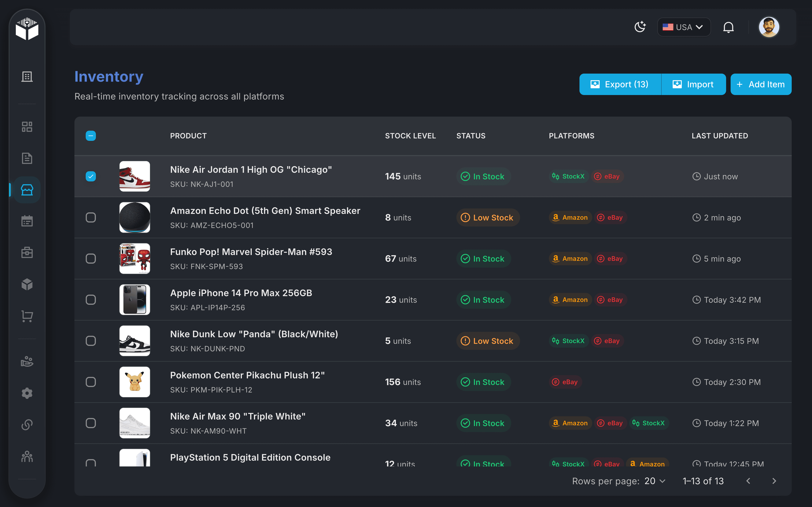The image size is (812, 507).
Task: Click the notification bell icon
Action: pos(728,27)
